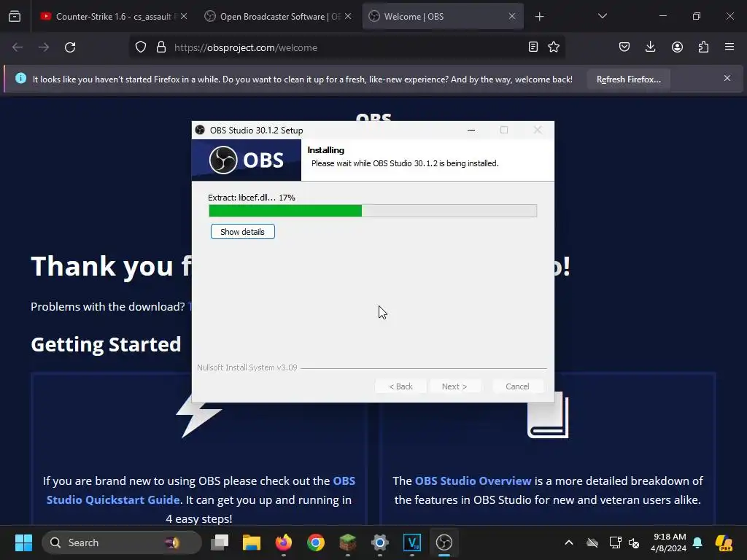This screenshot has height=560, width=747.
Task: Open Task View on taskbar
Action: coord(220,542)
